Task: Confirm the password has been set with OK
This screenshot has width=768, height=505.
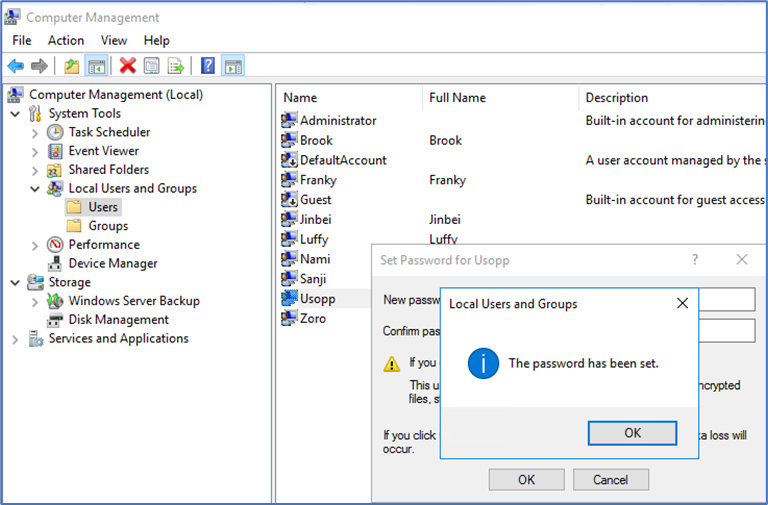Action: [632, 433]
